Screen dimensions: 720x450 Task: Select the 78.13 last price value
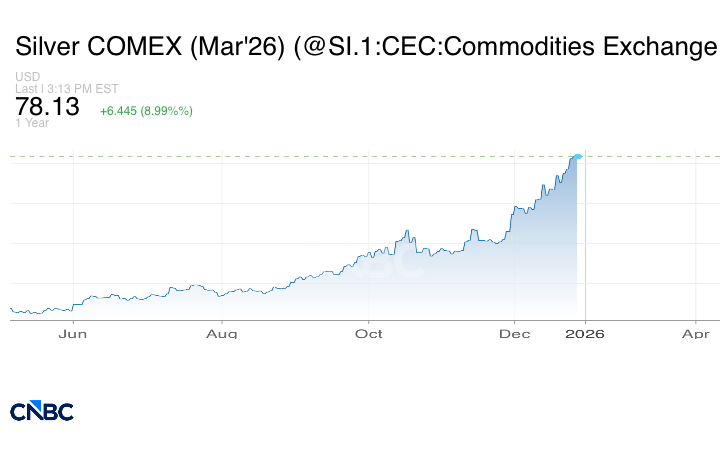47,107
